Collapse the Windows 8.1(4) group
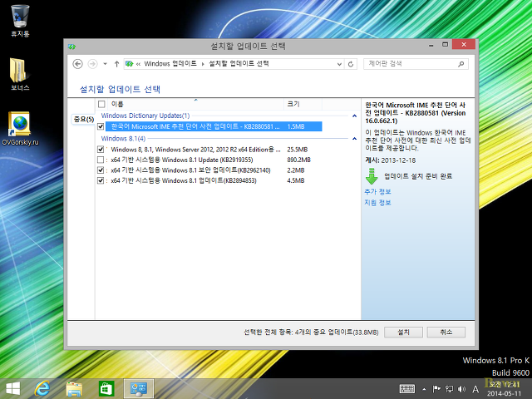Image resolution: width=532 pixels, height=399 pixels. (355, 139)
